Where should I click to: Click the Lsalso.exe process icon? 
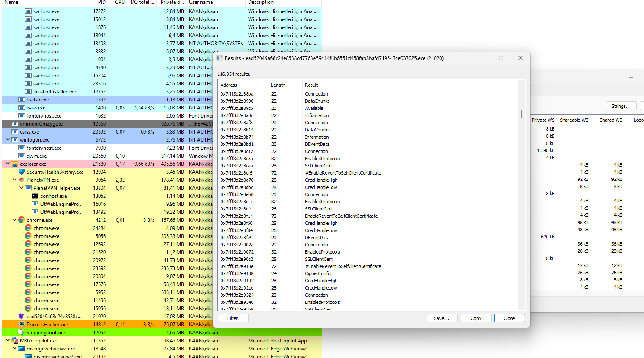pyautogui.click(x=22, y=100)
